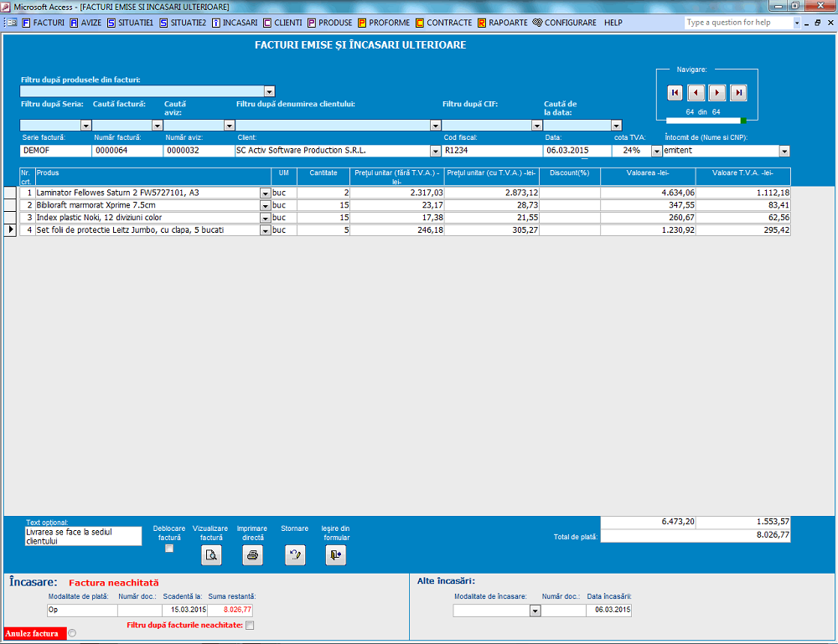Expand the Caută aviz dropdown
Screen dimensions: 838x644
pyautogui.click(x=230, y=126)
